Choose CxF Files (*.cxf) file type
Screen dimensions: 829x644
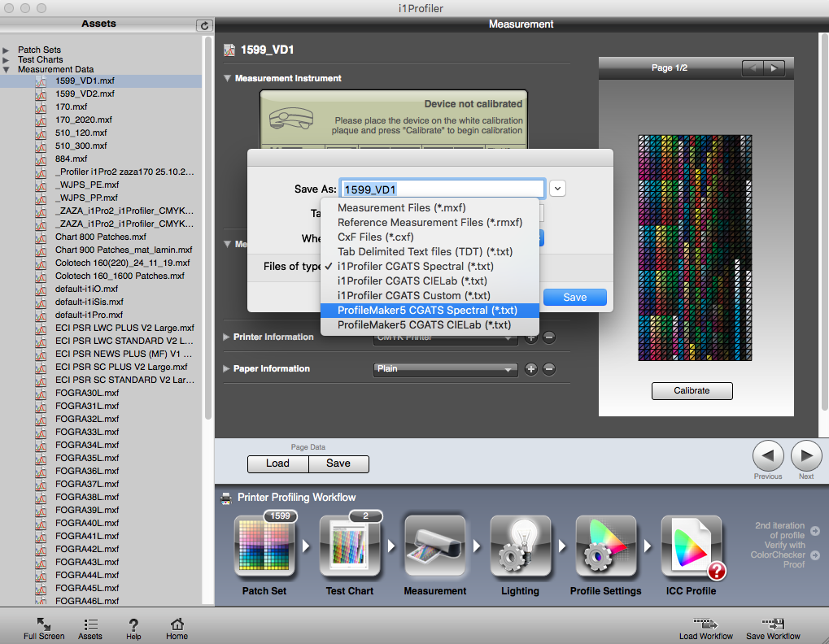(430, 237)
